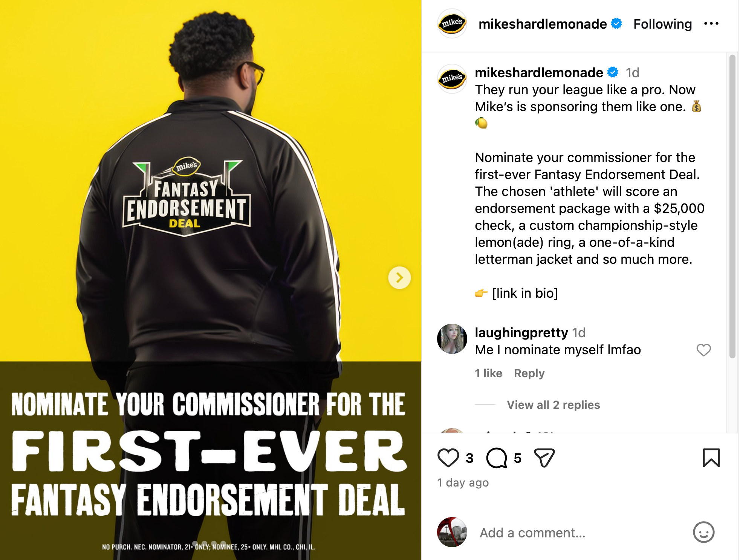The width and height of the screenshot is (740, 560).
Task: Reply to laughingpretty's comment
Action: 529,373
